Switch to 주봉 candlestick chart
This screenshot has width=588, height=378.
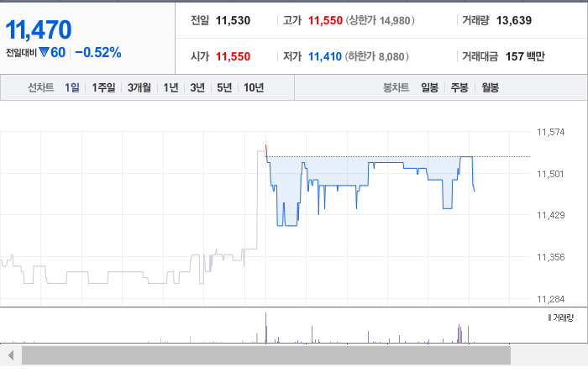(459, 87)
